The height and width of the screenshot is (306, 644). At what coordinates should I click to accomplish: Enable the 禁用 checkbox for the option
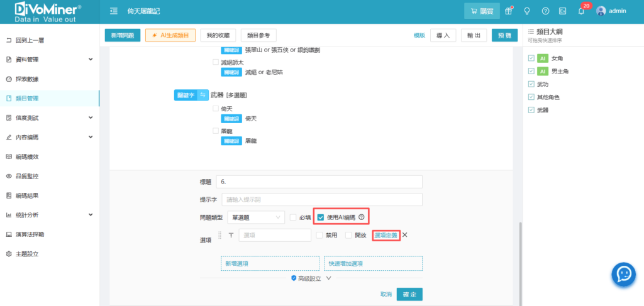click(x=319, y=235)
